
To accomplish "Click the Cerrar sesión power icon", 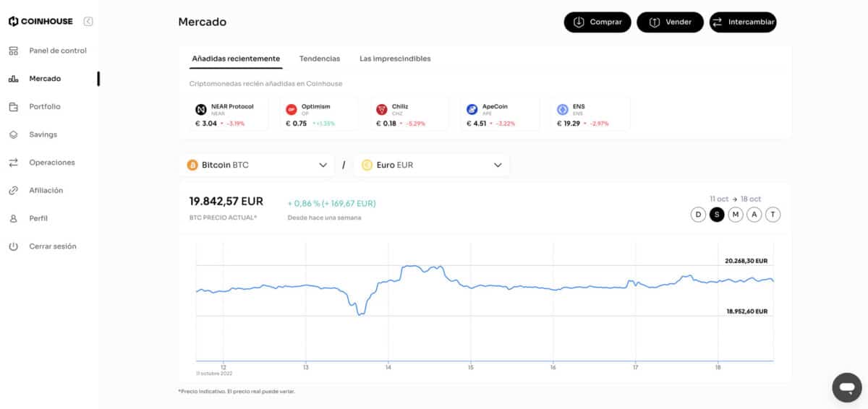I will coord(13,246).
